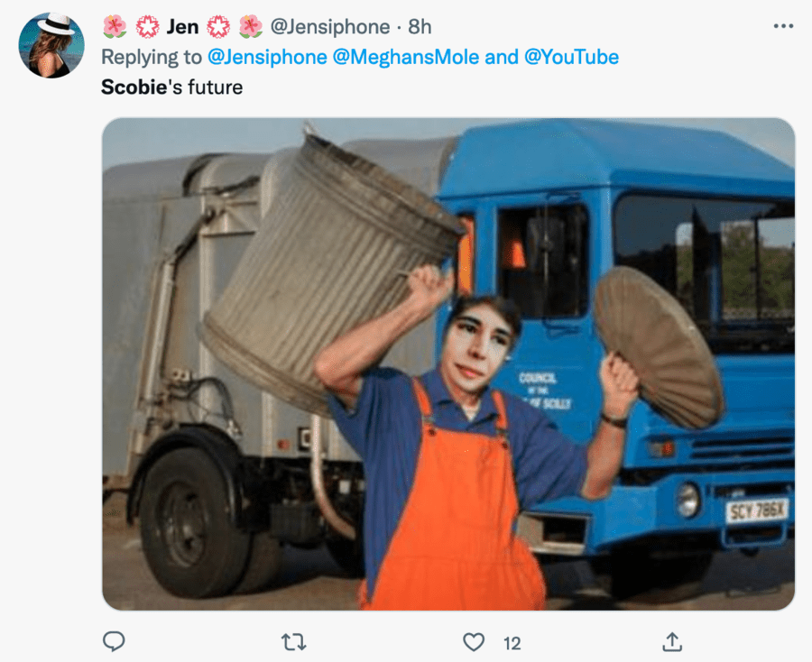Like the tweet with the heart icon
Image resolution: width=812 pixels, height=662 pixels.
(x=474, y=642)
